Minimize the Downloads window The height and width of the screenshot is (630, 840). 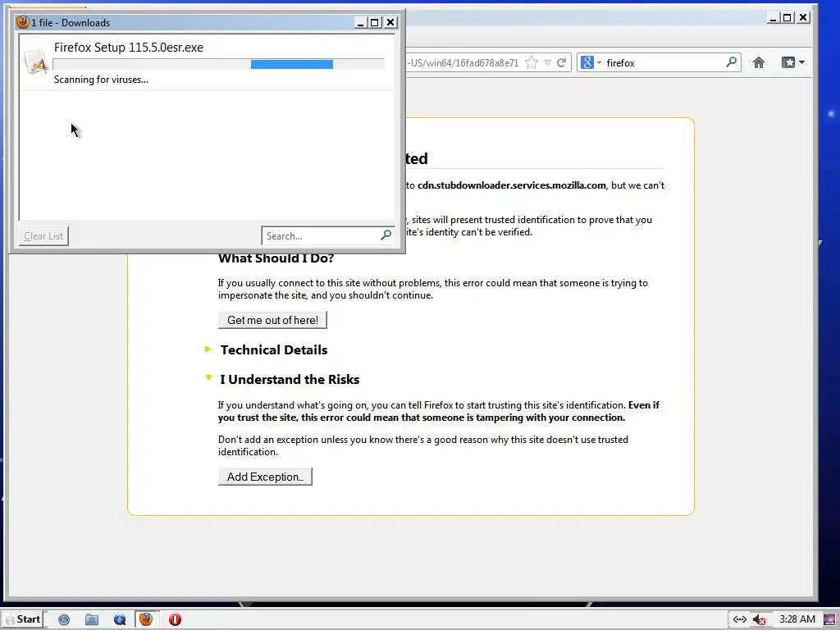(x=360, y=22)
